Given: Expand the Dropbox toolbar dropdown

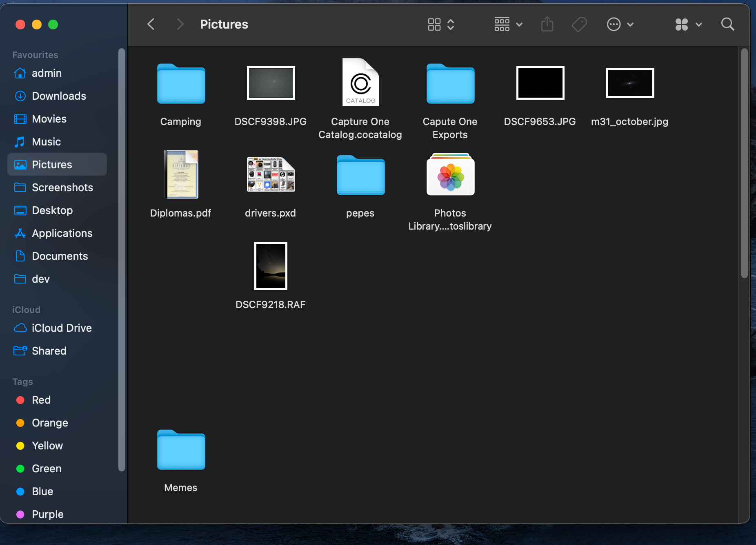Looking at the screenshot, I should coord(689,25).
